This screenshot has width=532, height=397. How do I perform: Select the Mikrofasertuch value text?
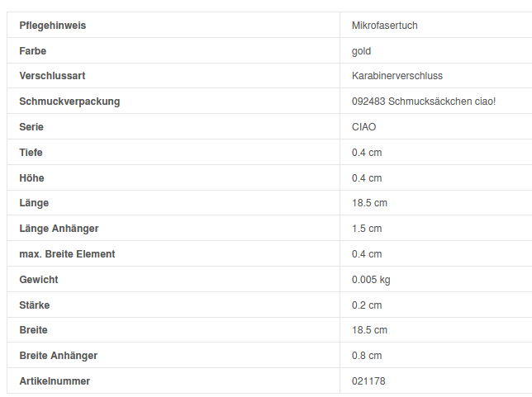[x=385, y=26]
